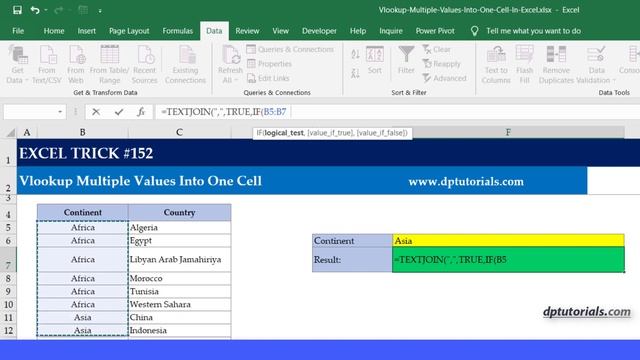This screenshot has width=640, height=360.
Task: Open the Help ribbon tab
Action: [358, 31]
